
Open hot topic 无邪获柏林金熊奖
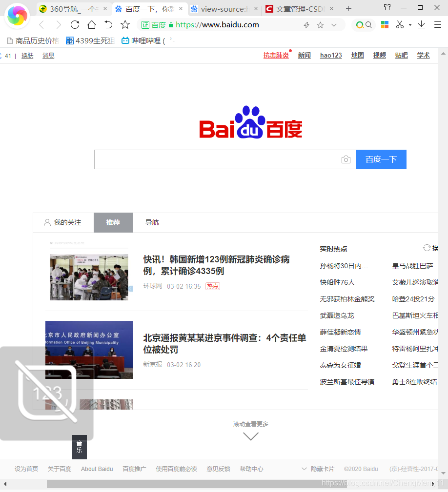coord(347,299)
